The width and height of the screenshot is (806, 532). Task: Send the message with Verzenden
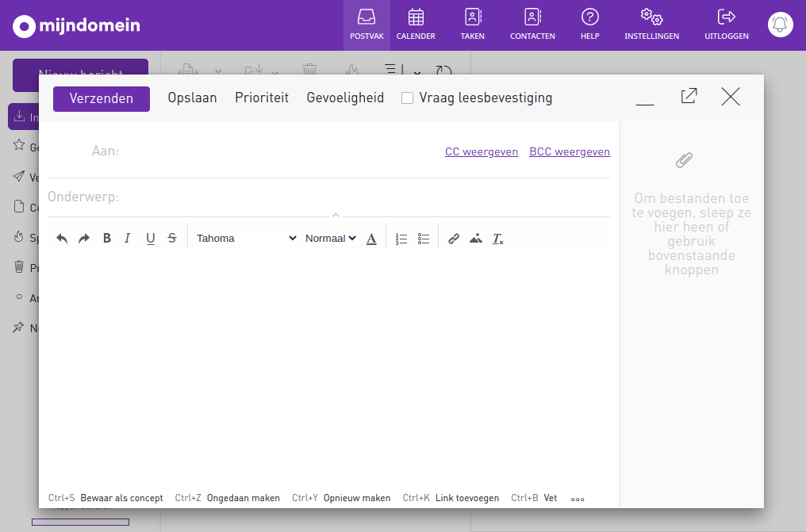[x=102, y=98]
